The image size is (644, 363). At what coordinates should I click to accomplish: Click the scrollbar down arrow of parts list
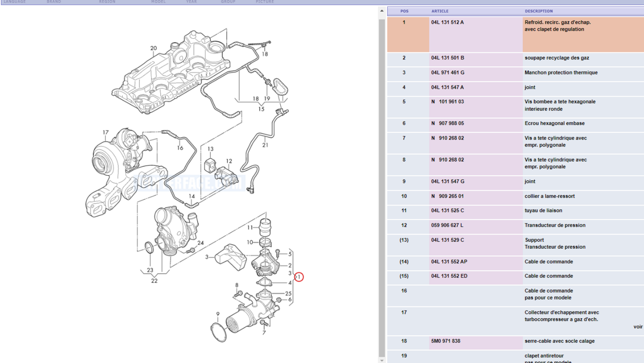[x=382, y=359]
